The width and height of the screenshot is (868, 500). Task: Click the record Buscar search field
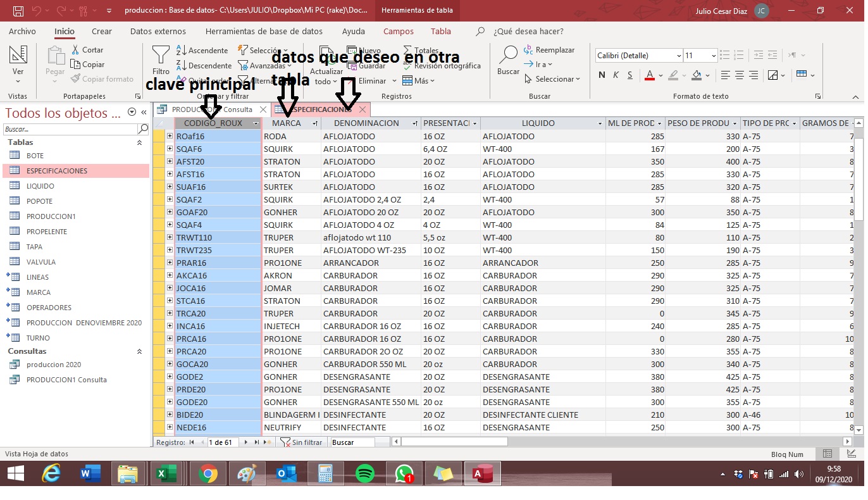352,442
